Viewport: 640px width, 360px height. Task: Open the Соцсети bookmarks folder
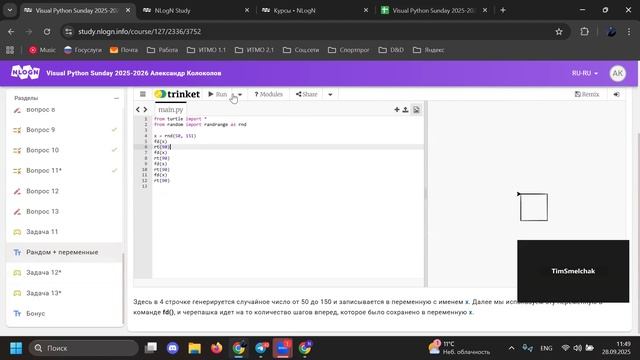coord(301,50)
